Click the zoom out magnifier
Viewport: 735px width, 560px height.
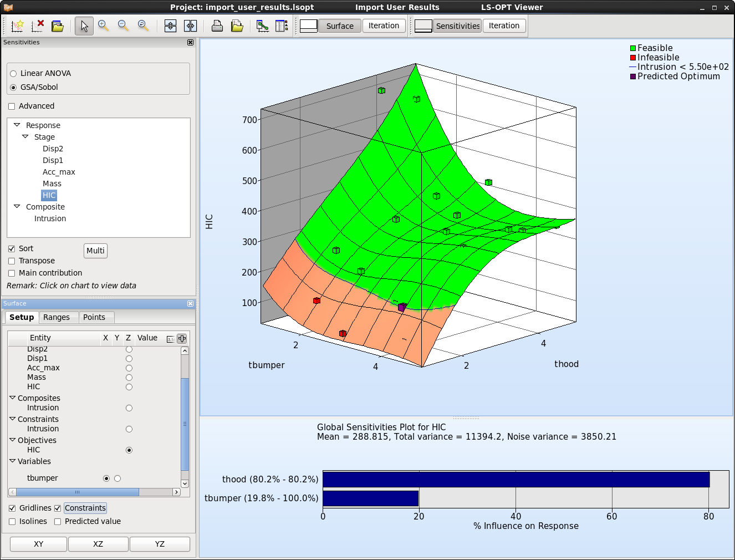tap(124, 26)
